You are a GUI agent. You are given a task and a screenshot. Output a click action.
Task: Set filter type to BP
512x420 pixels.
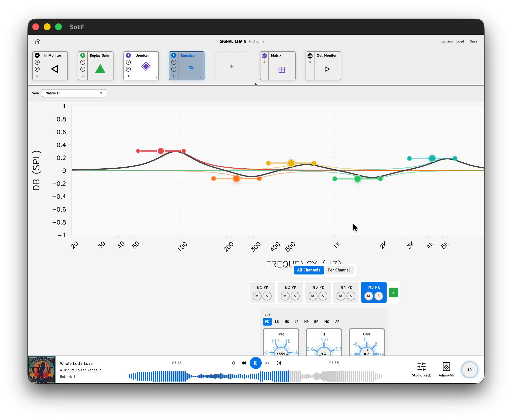(316, 322)
